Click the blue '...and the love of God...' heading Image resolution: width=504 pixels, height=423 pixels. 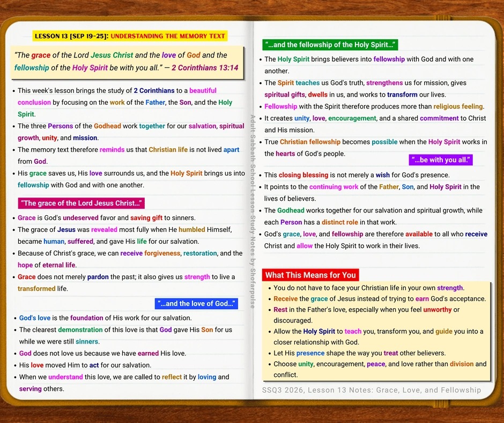point(196,304)
